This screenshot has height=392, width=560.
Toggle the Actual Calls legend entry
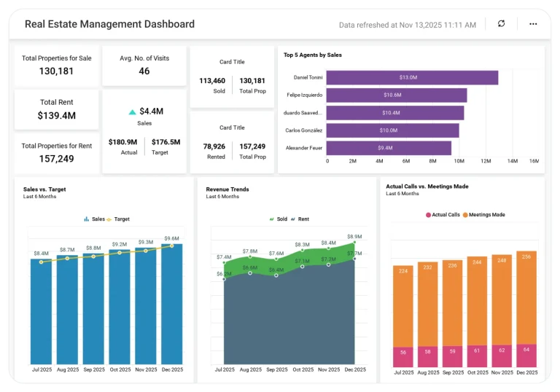pos(443,214)
